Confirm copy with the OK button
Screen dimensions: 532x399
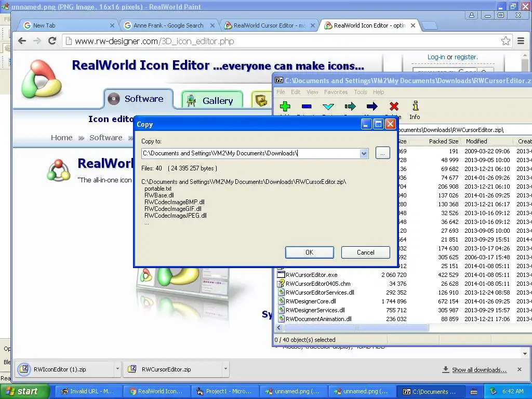pyautogui.click(x=310, y=252)
